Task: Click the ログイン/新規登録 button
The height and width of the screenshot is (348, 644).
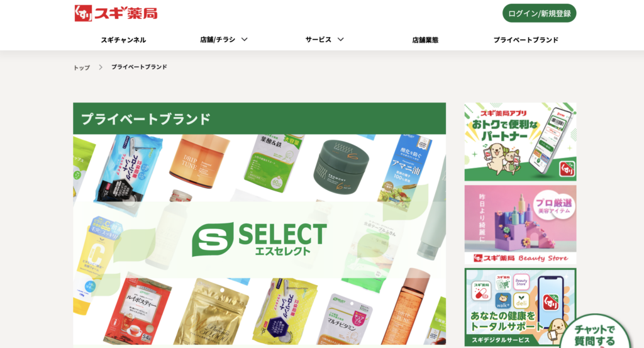Action: pyautogui.click(x=539, y=13)
